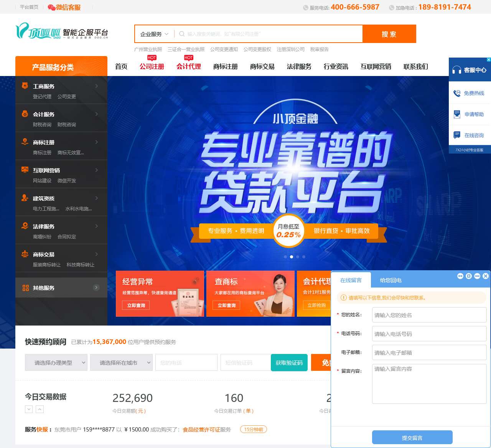Click the 登记代理 link under 工商服务

pyautogui.click(x=42, y=96)
